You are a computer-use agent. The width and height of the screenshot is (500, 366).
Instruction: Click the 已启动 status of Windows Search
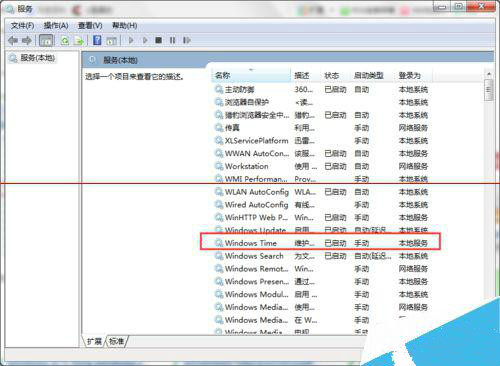pyautogui.click(x=335, y=256)
